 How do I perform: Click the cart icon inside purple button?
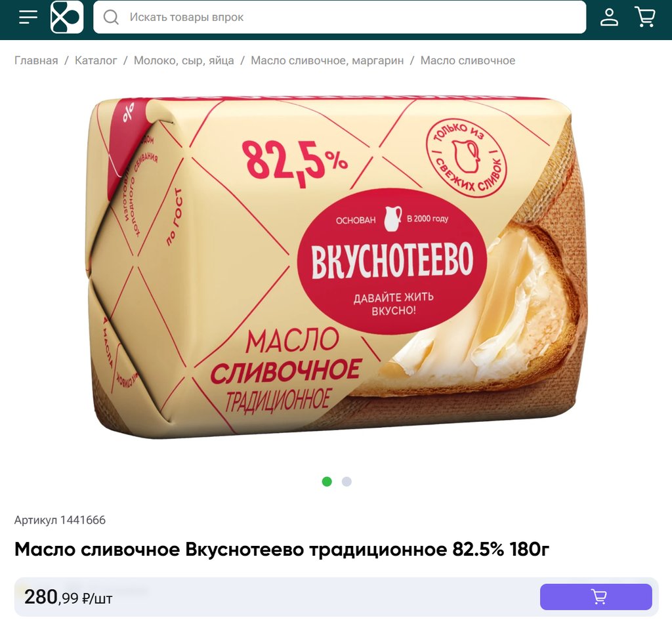click(598, 597)
